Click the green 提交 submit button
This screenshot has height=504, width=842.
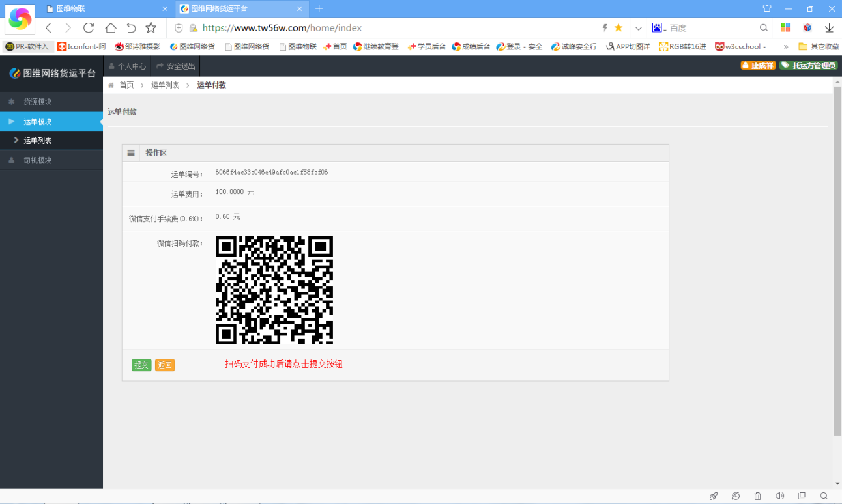[x=141, y=365]
